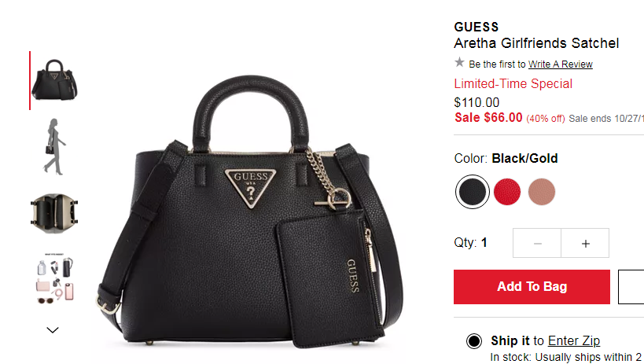Screen dimensions: 644x364
Task: View the what-fits-inside items thumbnail
Action: (x=54, y=278)
